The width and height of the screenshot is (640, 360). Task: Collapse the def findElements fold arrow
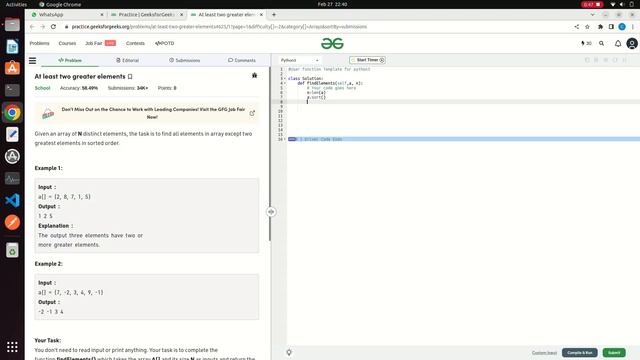point(285,83)
